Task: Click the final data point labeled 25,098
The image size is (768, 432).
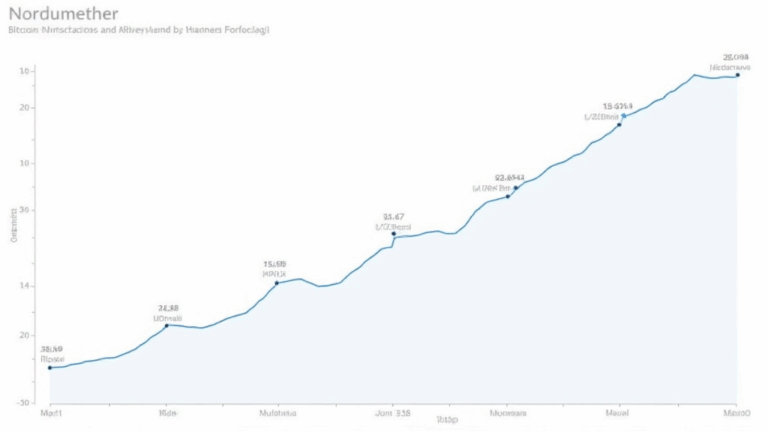Action: (x=738, y=75)
